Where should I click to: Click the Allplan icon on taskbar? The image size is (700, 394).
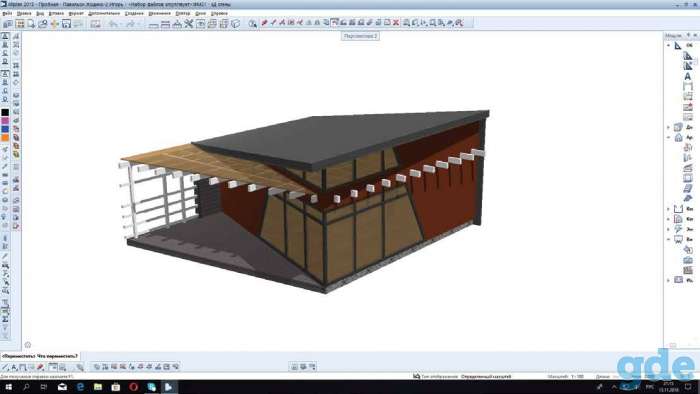point(169,387)
